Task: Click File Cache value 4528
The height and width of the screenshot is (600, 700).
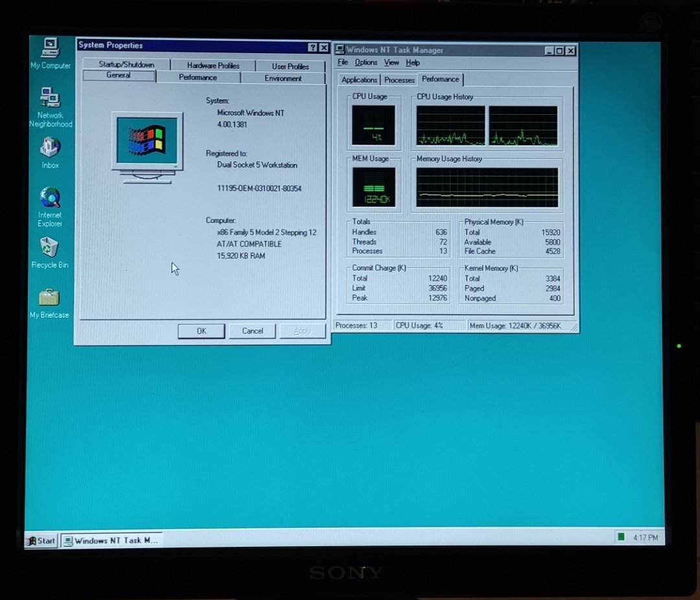Action: (x=552, y=251)
